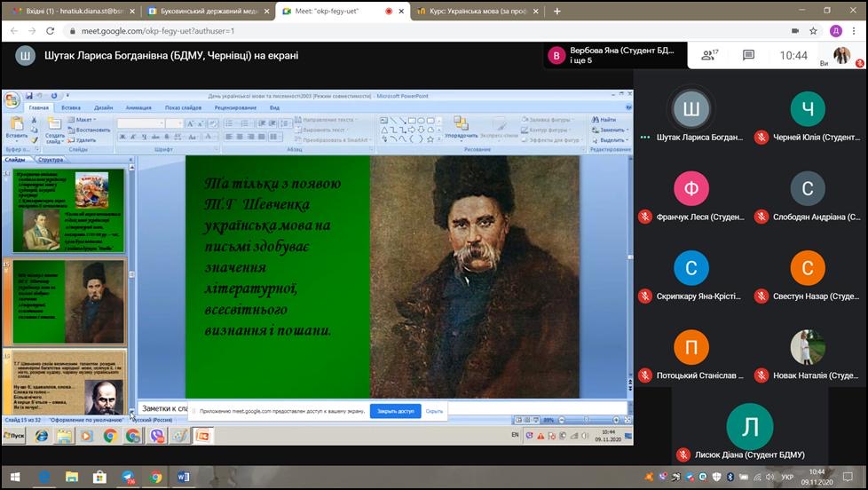Screen dimensions: 868x490
Task: Open Microsoft Store from Windows taskbar
Action: click(99, 477)
